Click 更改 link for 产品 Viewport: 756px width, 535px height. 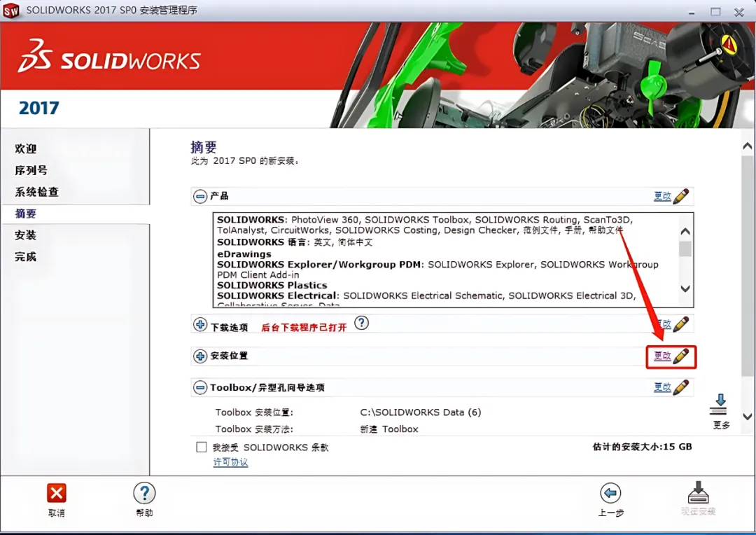pos(662,196)
